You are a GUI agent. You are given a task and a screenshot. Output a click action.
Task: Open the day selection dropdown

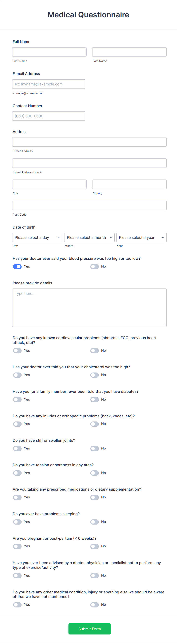click(37, 237)
